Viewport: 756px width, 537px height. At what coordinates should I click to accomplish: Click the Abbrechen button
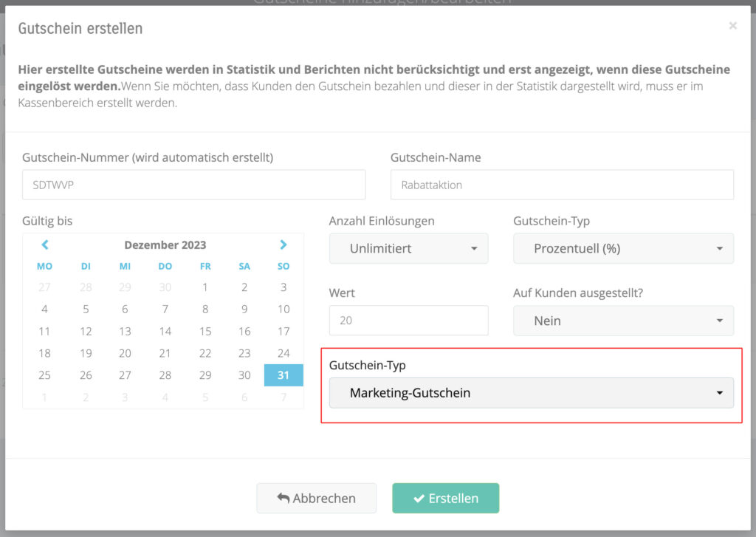coord(316,498)
